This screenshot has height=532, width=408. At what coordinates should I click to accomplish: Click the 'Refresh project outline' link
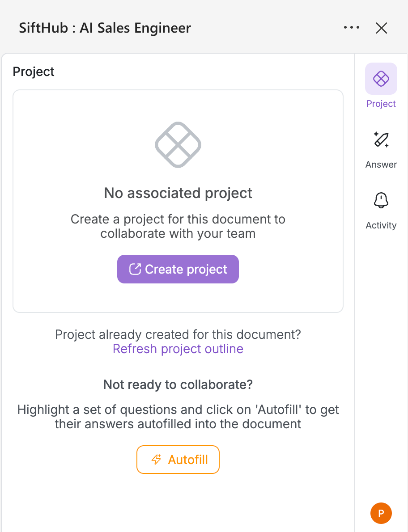point(178,349)
